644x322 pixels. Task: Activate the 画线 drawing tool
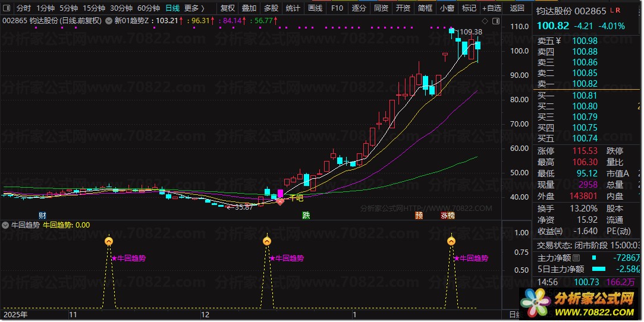click(315, 8)
